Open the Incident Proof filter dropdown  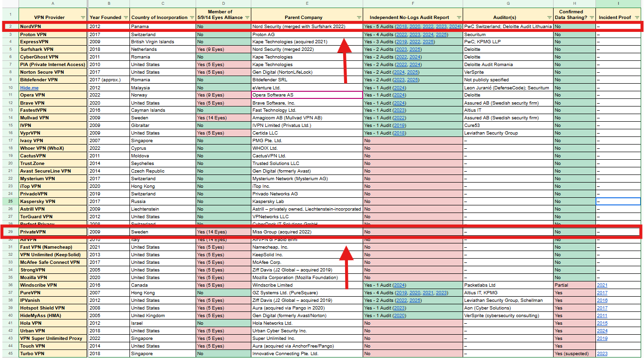pos(637,18)
